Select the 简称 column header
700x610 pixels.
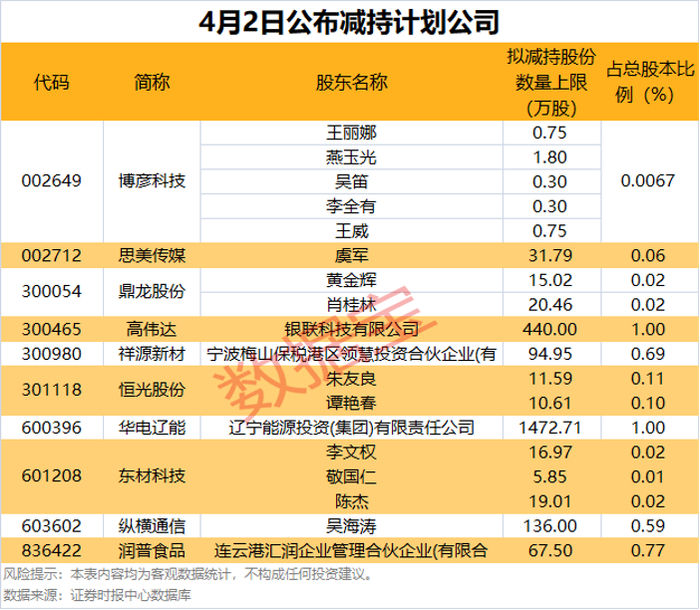(152, 83)
